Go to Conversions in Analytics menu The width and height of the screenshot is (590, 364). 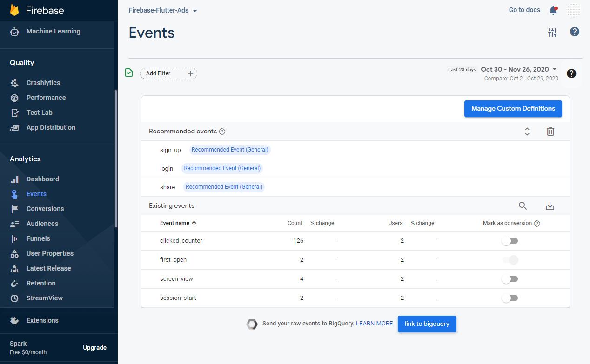pos(45,209)
